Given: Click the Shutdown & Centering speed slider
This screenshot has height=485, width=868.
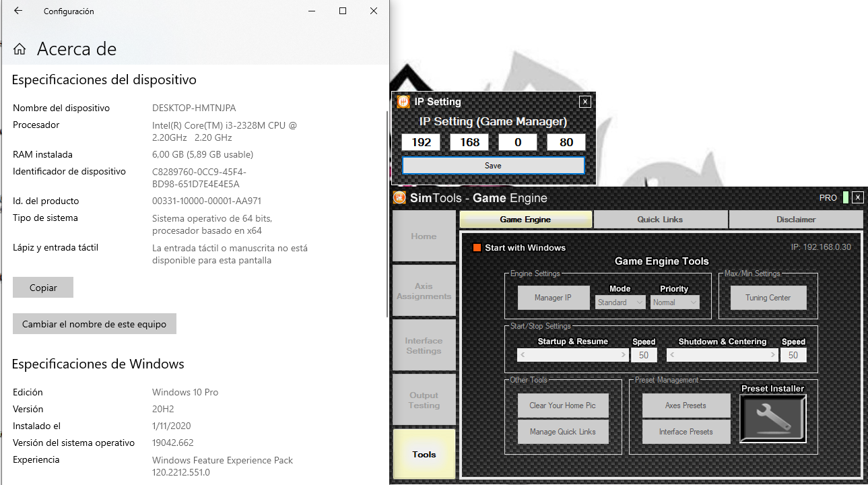Looking at the screenshot, I should pos(722,355).
